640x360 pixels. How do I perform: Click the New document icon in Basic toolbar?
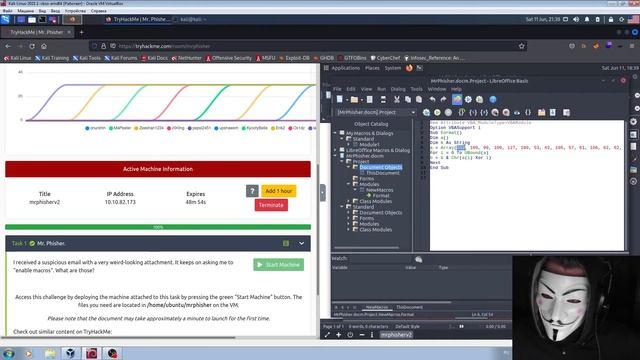(x=340, y=99)
